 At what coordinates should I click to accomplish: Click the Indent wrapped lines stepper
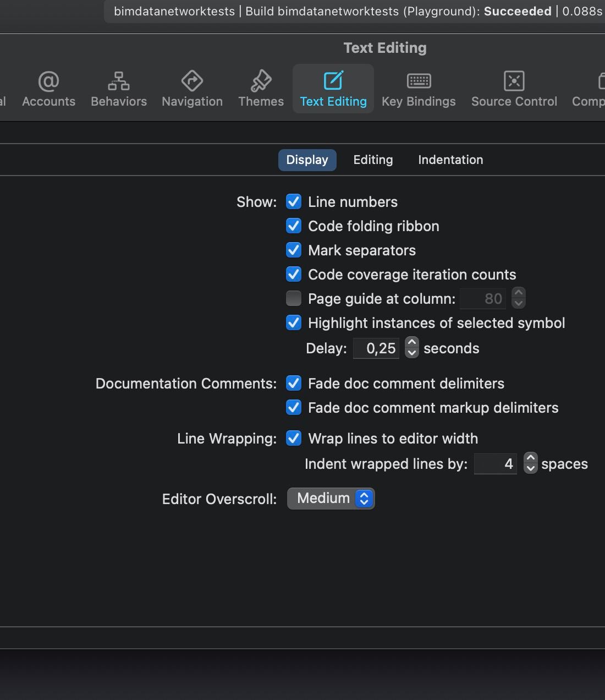(530, 463)
